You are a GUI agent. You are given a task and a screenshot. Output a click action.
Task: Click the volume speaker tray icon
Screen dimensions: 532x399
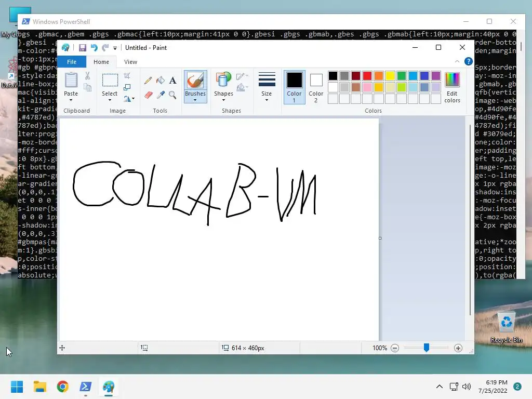pyautogui.click(x=467, y=387)
